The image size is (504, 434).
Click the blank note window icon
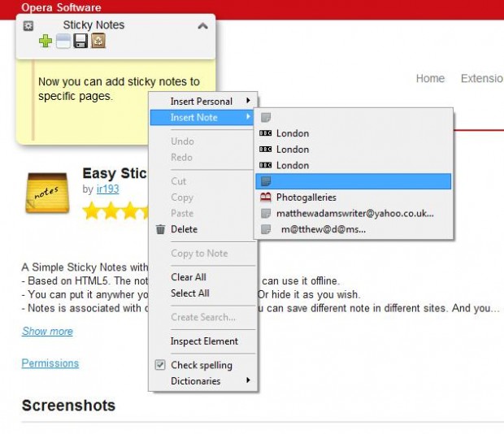(63, 41)
